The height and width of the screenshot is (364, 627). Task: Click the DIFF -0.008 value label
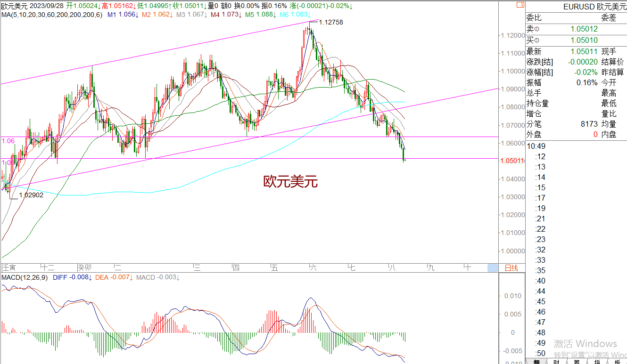pyautogui.click(x=73, y=277)
